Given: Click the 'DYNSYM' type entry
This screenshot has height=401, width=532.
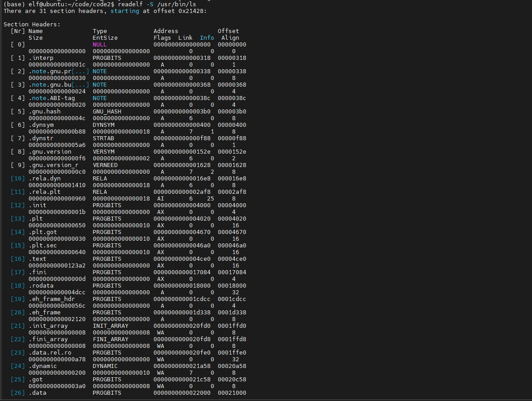Looking at the screenshot, I should coord(104,125).
